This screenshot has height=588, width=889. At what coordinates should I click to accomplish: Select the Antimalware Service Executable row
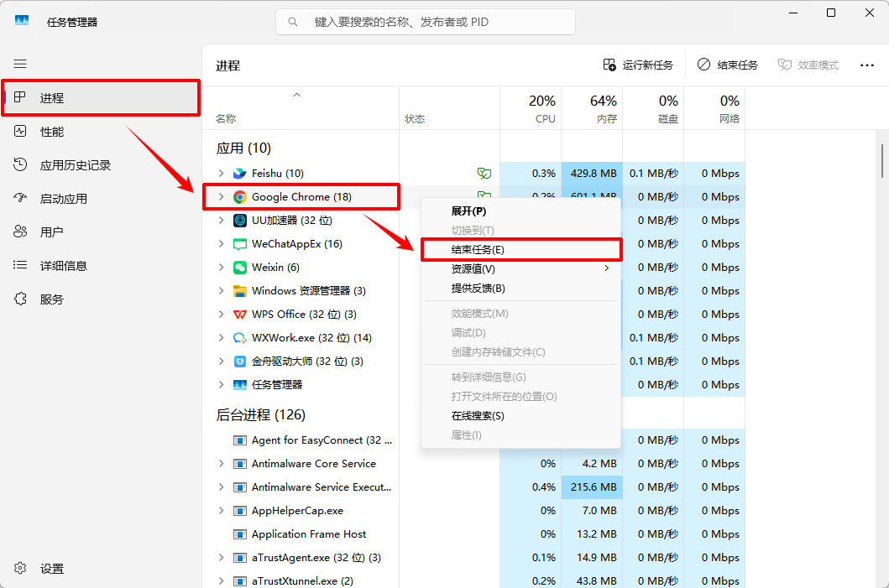click(474, 487)
